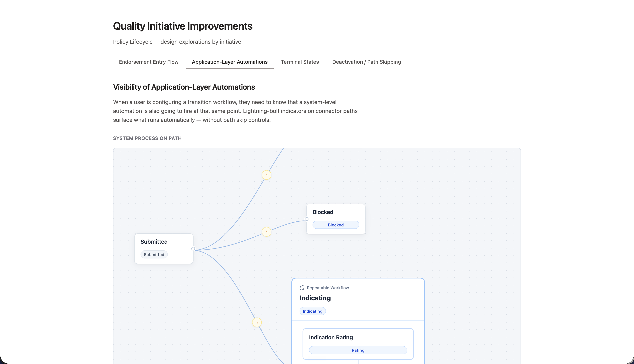
Task: Click the Quality Initiative Improvements heading
Action: pyautogui.click(x=183, y=26)
